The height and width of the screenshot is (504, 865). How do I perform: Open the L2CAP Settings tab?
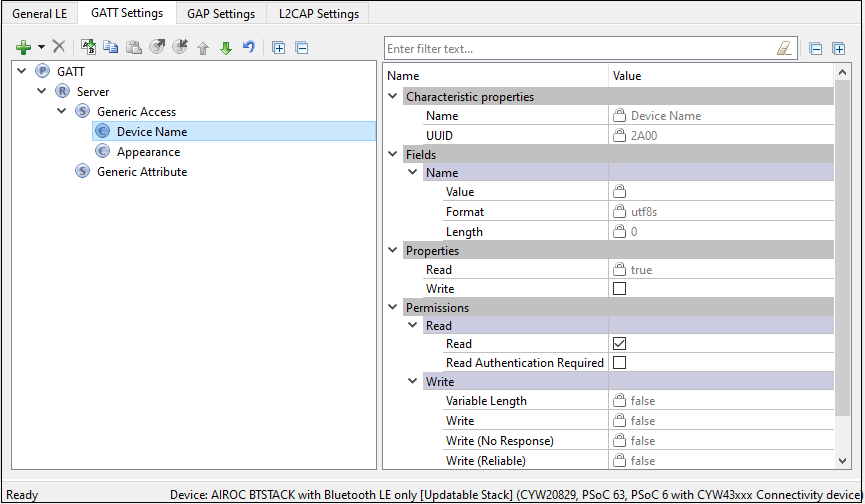point(319,13)
